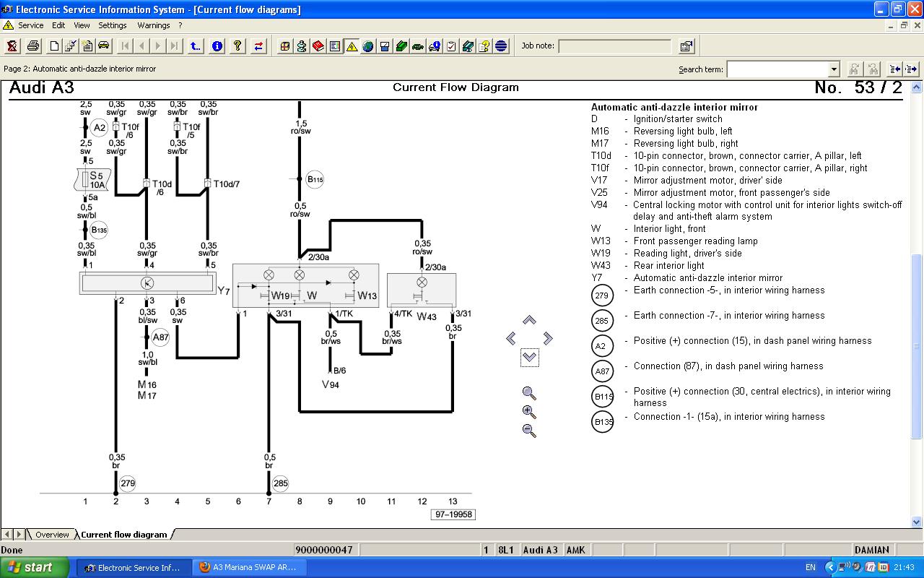Click the blue information 'i' icon

[217, 46]
